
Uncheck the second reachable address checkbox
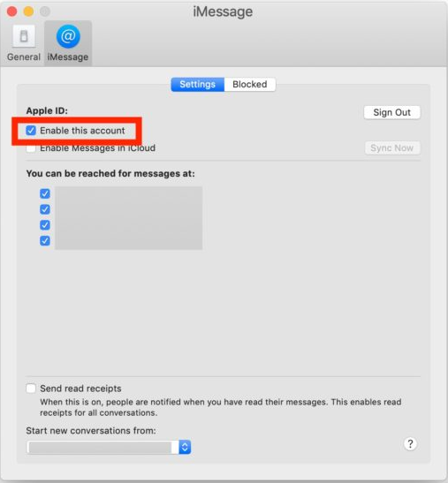tap(45, 209)
